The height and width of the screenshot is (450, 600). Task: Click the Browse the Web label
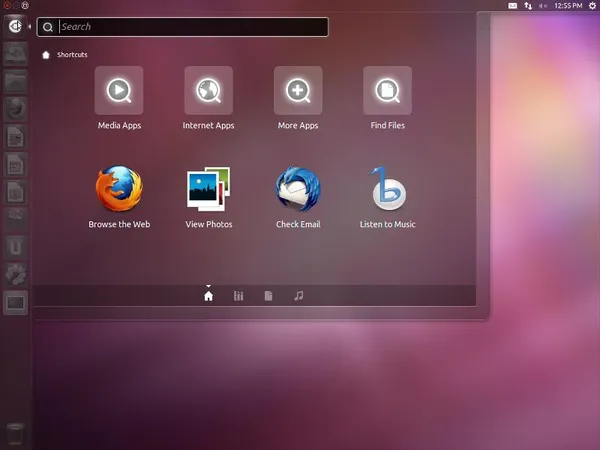tap(119, 224)
